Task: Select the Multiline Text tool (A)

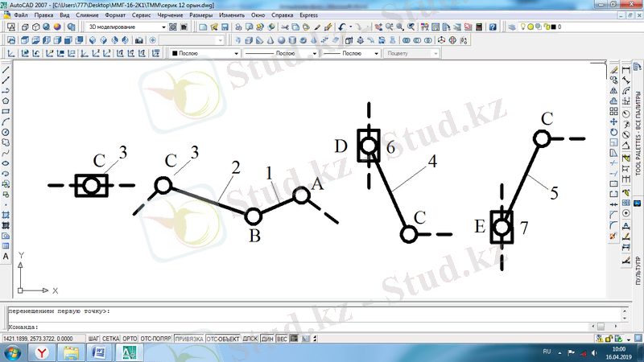Action: (x=6, y=257)
